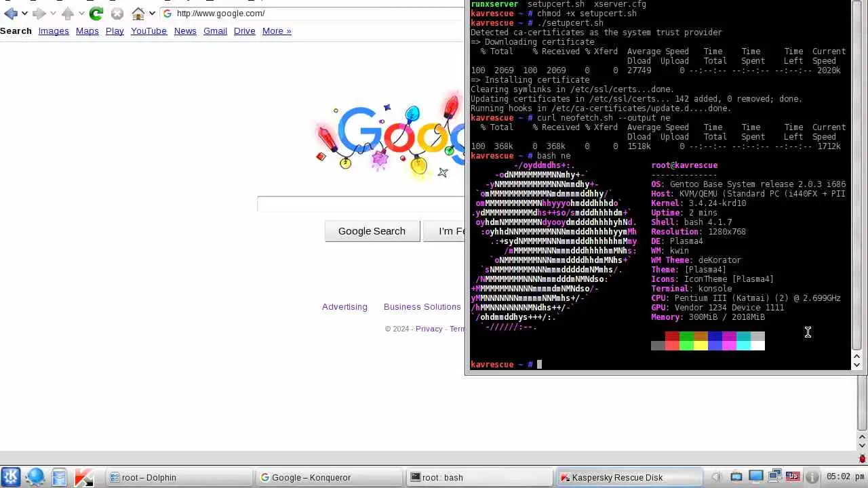868x488 pixels.
Task: Click the 'Kernel: 3.4.24-krd10' line
Action: click(x=698, y=203)
